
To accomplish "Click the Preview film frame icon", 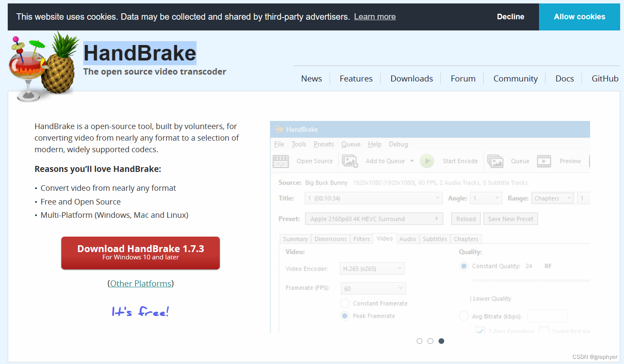I will tap(544, 161).
